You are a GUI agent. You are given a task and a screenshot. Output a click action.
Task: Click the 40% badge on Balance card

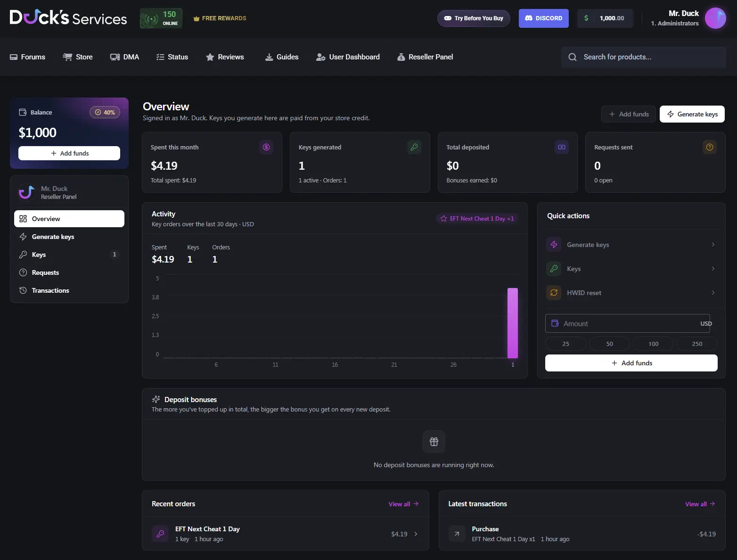[x=105, y=112]
